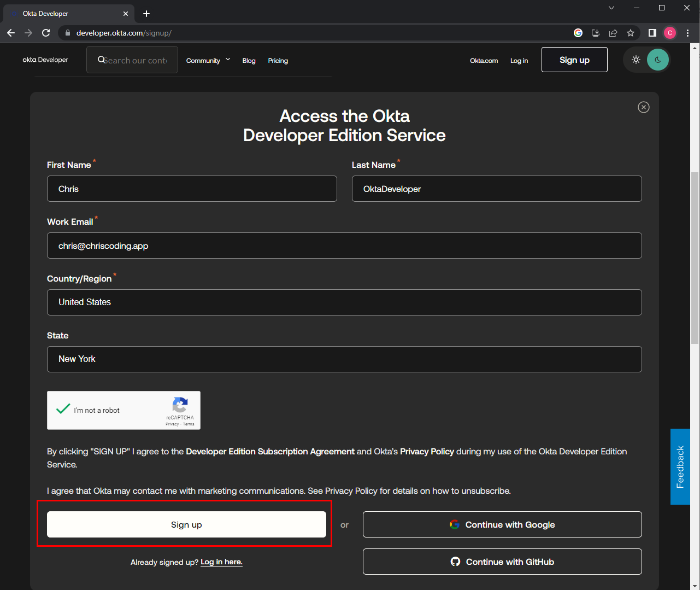Edit the Last Name field
This screenshot has width=700, height=590.
tap(497, 189)
